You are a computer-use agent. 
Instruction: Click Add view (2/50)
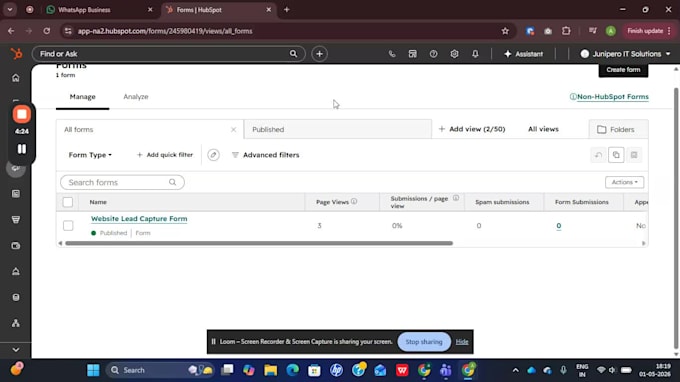coord(472,129)
